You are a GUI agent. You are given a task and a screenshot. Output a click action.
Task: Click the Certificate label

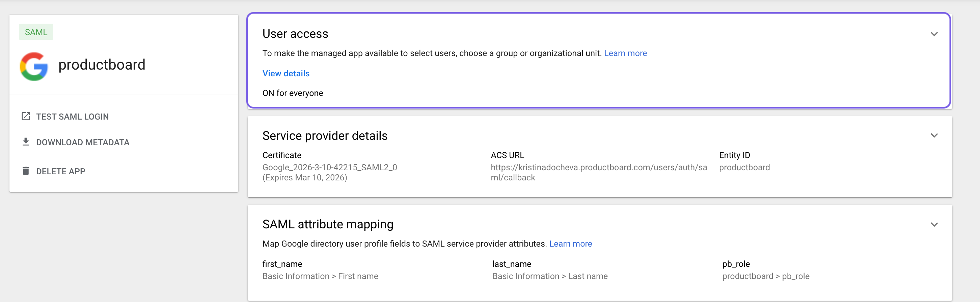281,155
